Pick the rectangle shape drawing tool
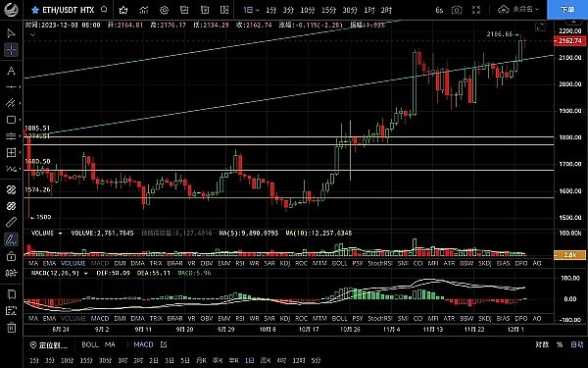 click(11, 120)
